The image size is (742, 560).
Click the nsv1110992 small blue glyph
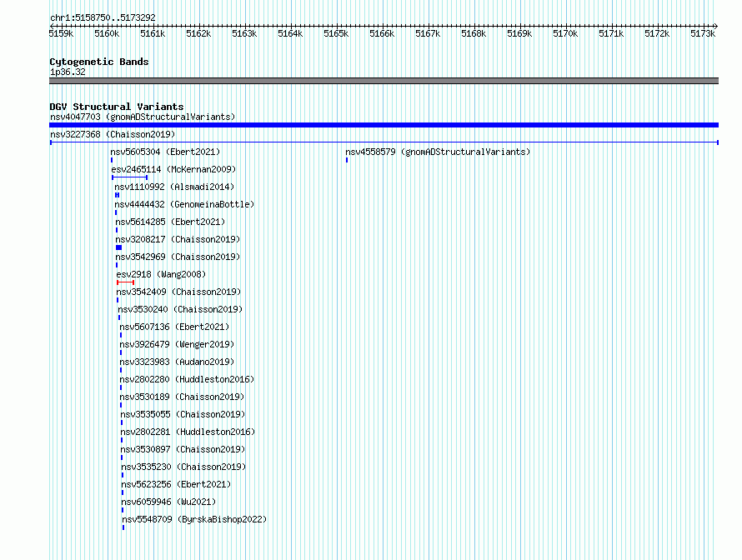117,195
